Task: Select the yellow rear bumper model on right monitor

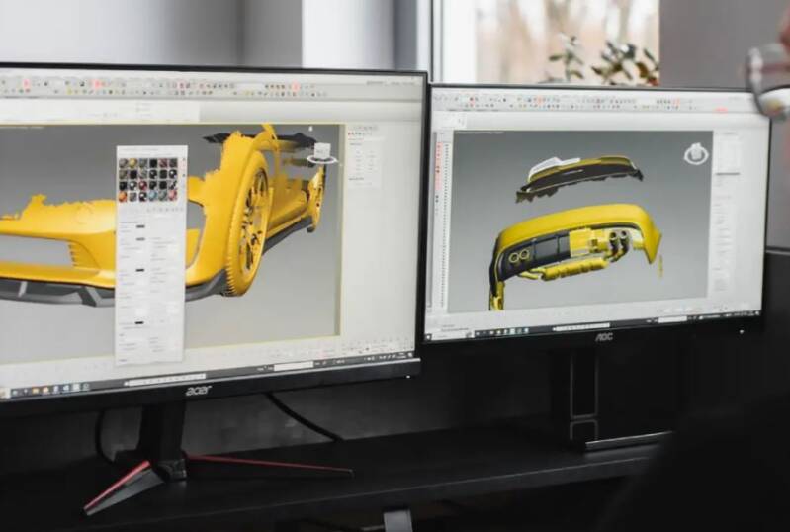Action: click(x=574, y=249)
